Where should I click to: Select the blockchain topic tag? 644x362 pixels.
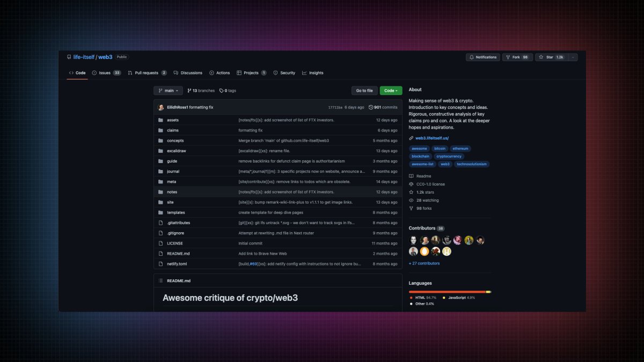(x=420, y=157)
